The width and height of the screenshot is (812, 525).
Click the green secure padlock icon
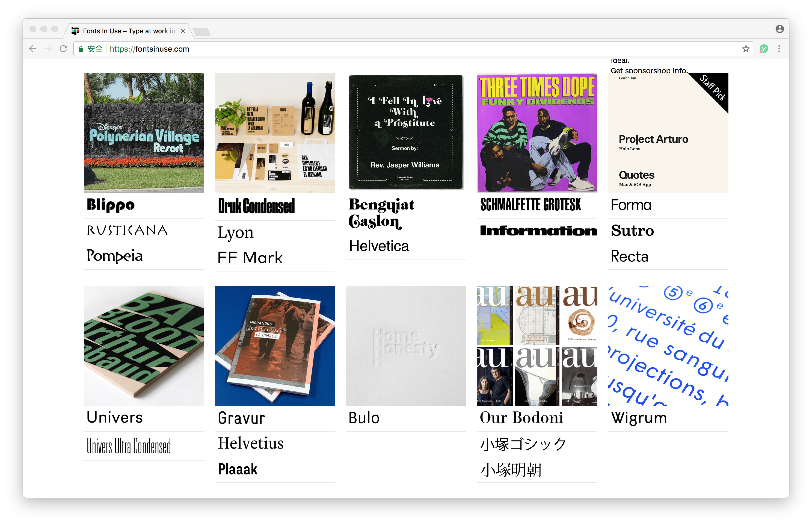[x=81, y=49]
